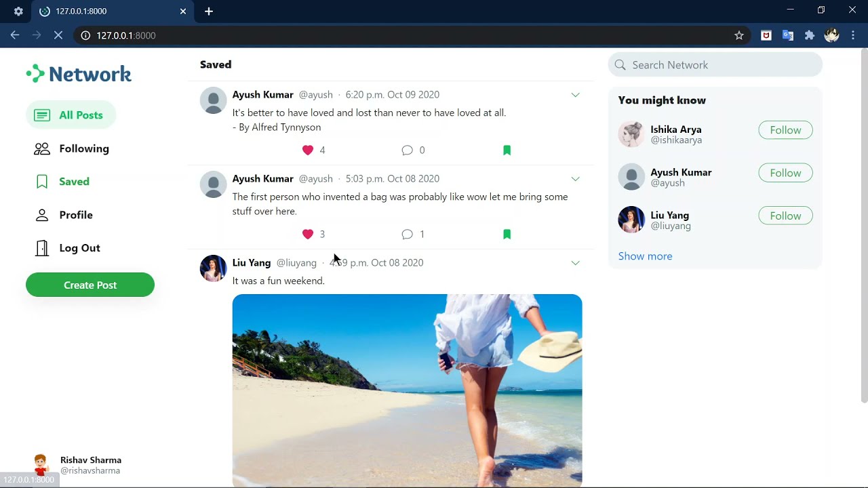This screenshot has height=488, width=868.
Task: Choose Log Out in the sidebar
Action: click(79, 248)
